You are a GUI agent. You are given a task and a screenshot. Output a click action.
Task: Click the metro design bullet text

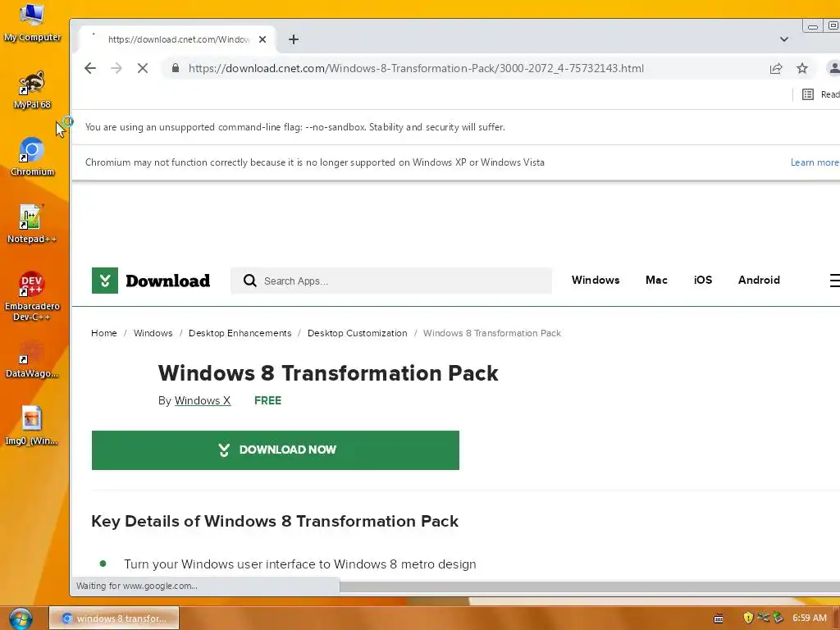300,564
